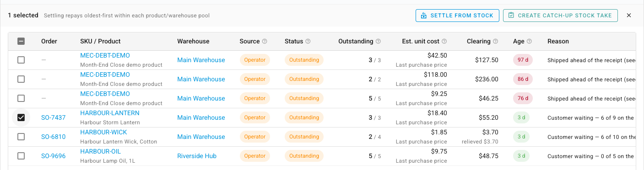Open the HARBOUR-LANTERN product link

[110, 113]
